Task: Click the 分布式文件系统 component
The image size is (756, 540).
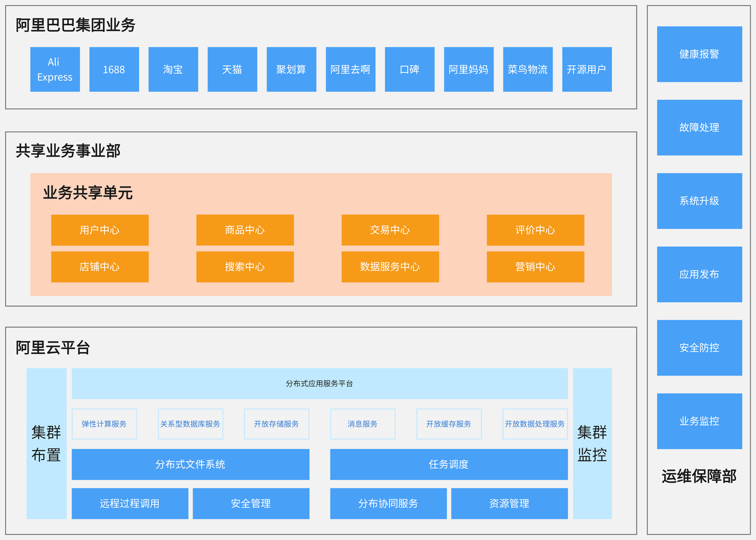Action: (x=191, y=464)
